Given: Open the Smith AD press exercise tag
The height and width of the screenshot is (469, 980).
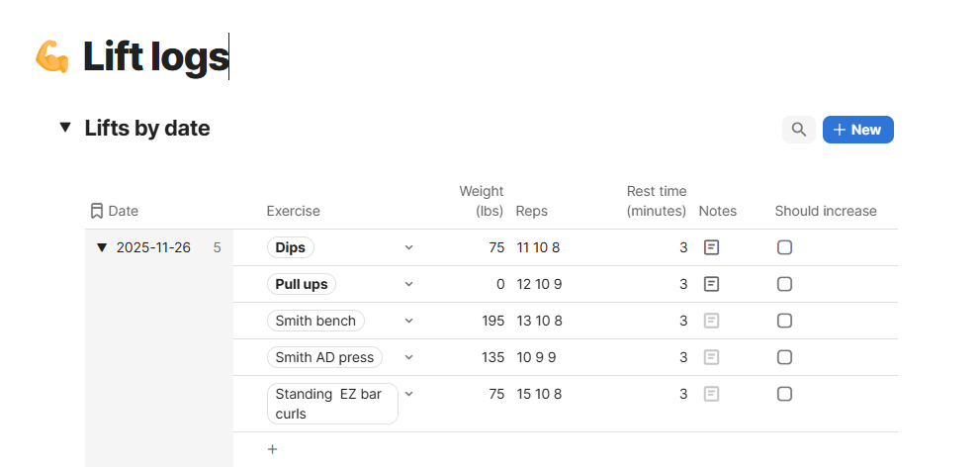Looking at the screenshot, I should [x=323, y=357].
